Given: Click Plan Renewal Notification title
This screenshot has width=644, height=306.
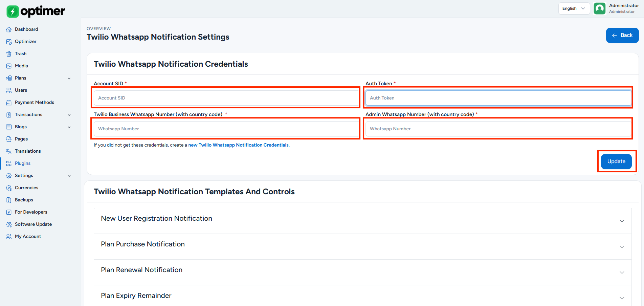Looking at the screenshot, I should [x=141, y=270].
